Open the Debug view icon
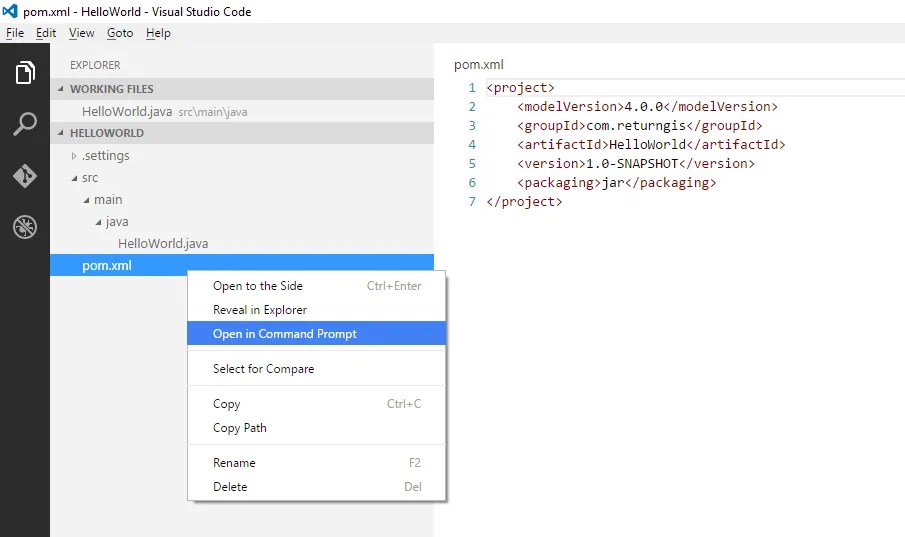Viewport: 905px width, 537px height. click(x=25, y=227)
